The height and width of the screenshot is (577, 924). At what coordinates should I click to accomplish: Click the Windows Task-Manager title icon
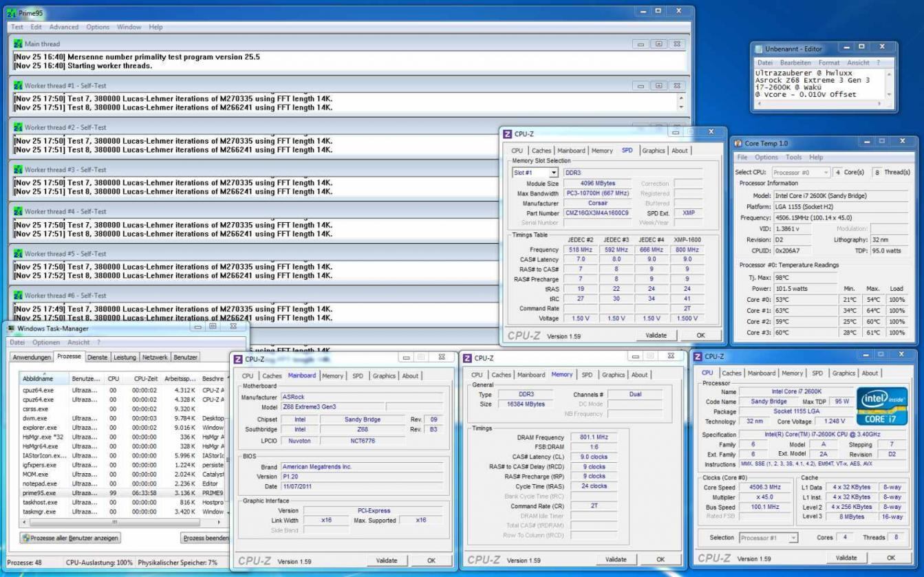[x=12, y=328]
